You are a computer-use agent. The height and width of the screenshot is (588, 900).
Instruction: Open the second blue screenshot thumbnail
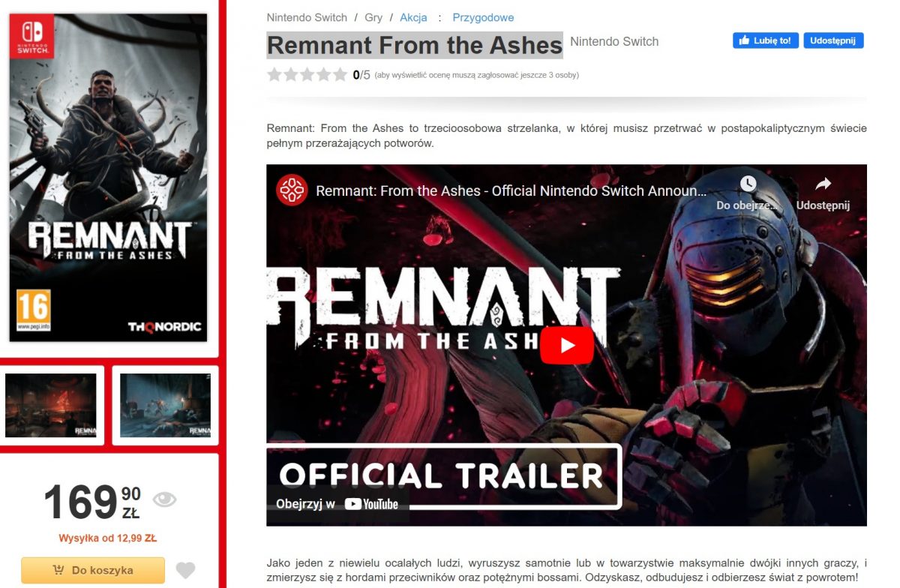[x=165, y=405]
